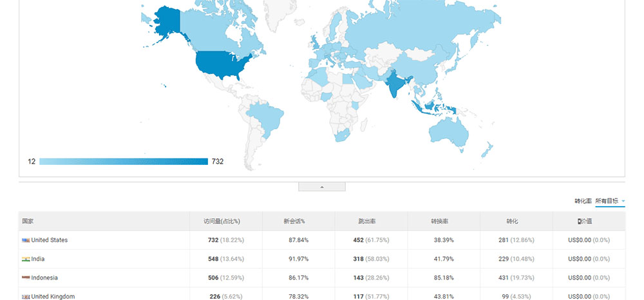Open the 所有目标 dropdown
Screen dimensions: 644x300
(x=610, y=201)
